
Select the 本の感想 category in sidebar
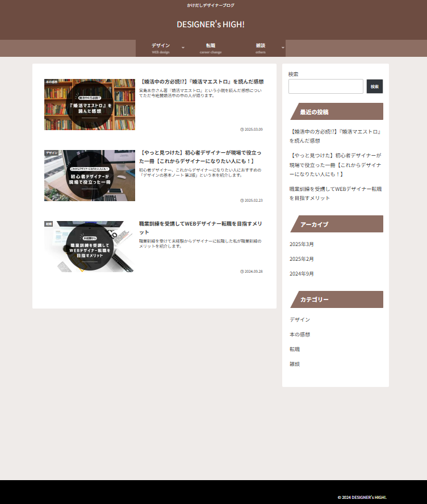(x=300, y=335)
